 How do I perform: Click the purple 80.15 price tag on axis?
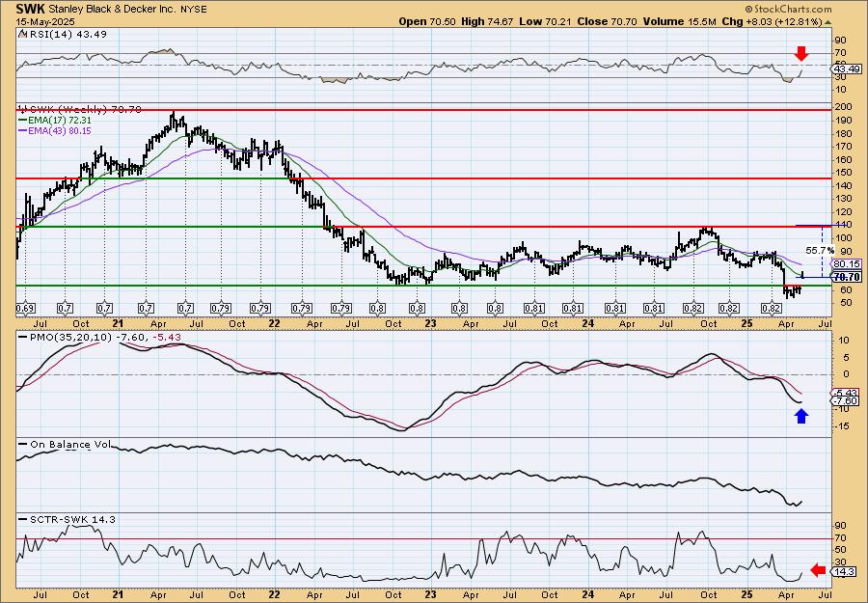pyautogui.click(x=847, y=264)
